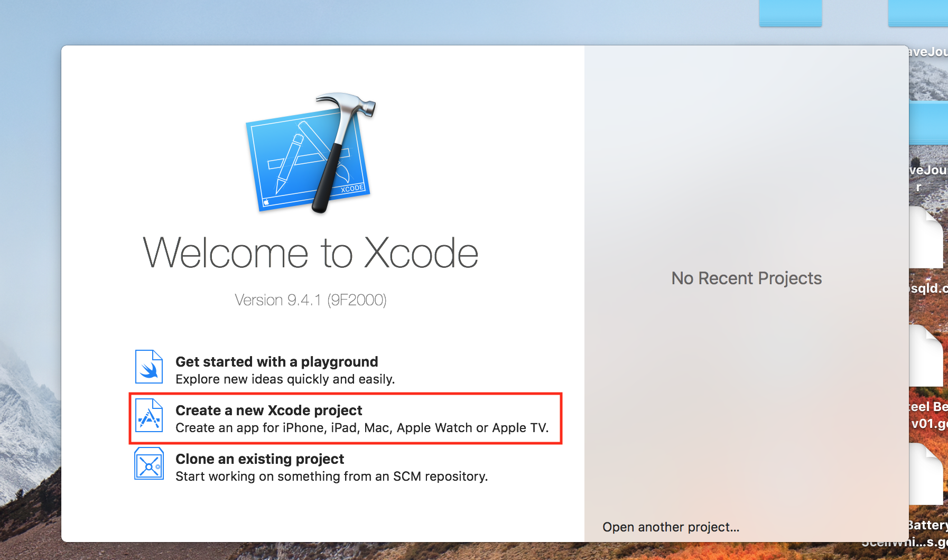Click the No Recent Projects panel
948x560 pixels.
(746, 278)
